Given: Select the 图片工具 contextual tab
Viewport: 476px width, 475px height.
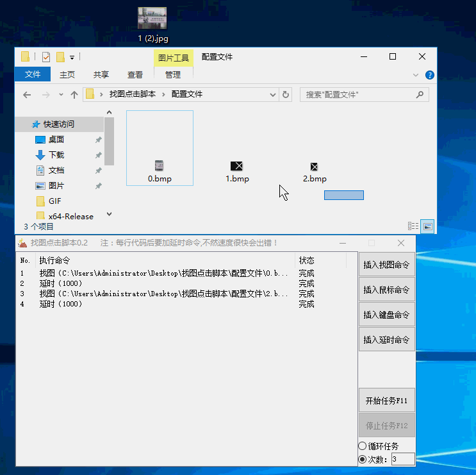Looking at the screenshot, I should point(174,58).
